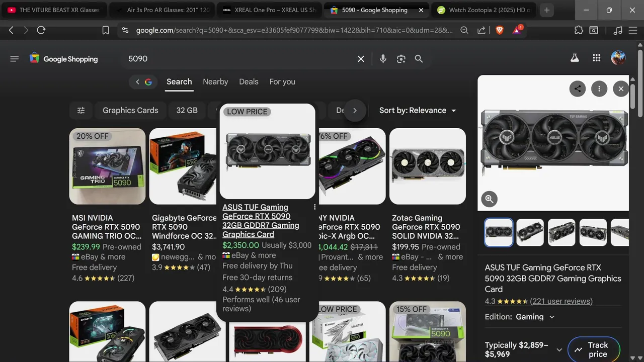Reload the page with the refresh icon

pos(41,30)
